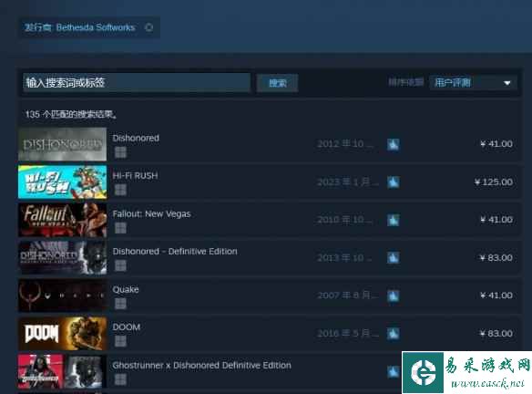Click the review rating icon for Quake
The width and height of the screenshot is (532, 394).
[394, 295]
